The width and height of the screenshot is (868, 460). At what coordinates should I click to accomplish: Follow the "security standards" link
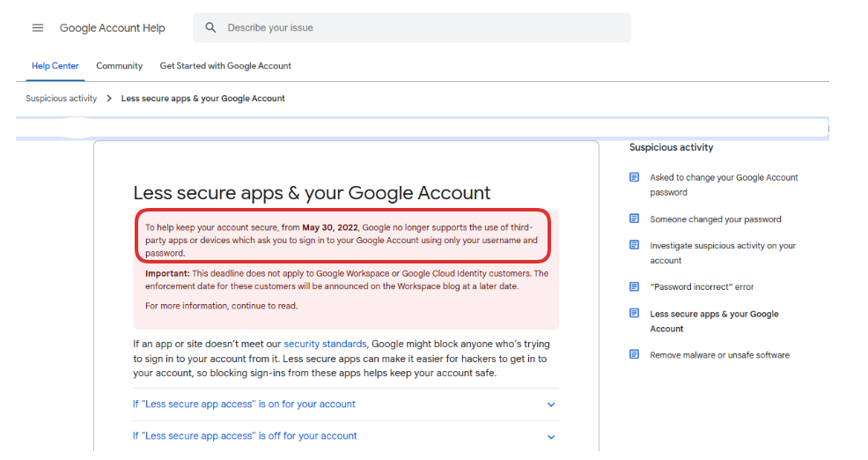(324, 345)
